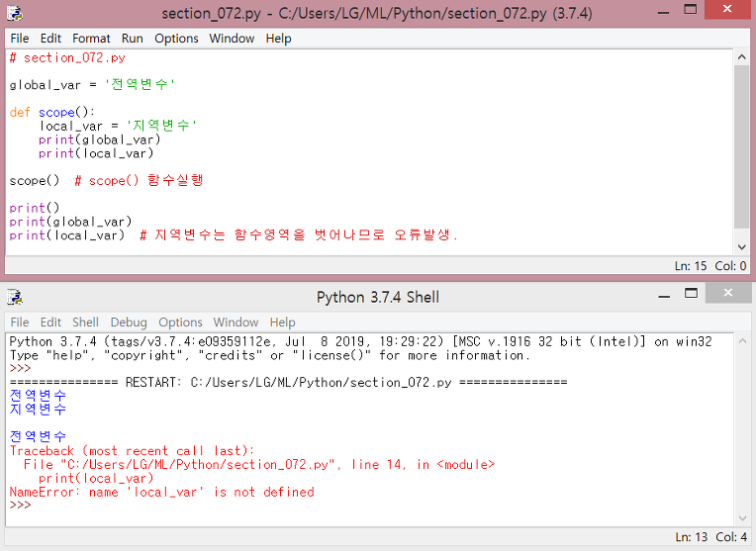Click the Python Shell window title icon

15,297
